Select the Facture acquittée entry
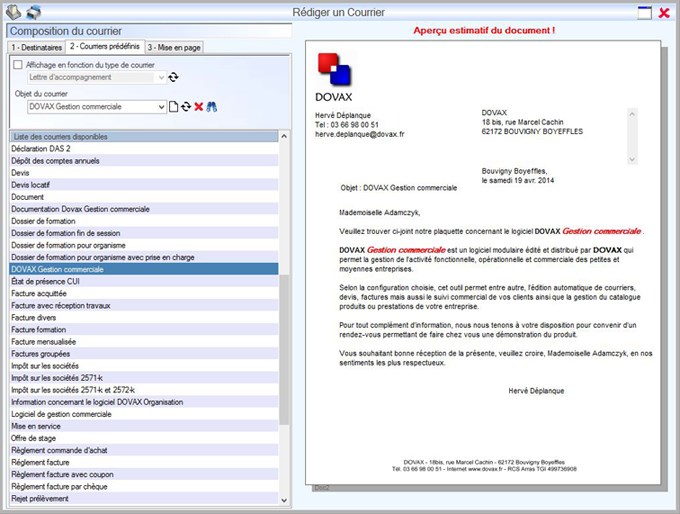Screen dimensions: 680x514 (144, 294)
